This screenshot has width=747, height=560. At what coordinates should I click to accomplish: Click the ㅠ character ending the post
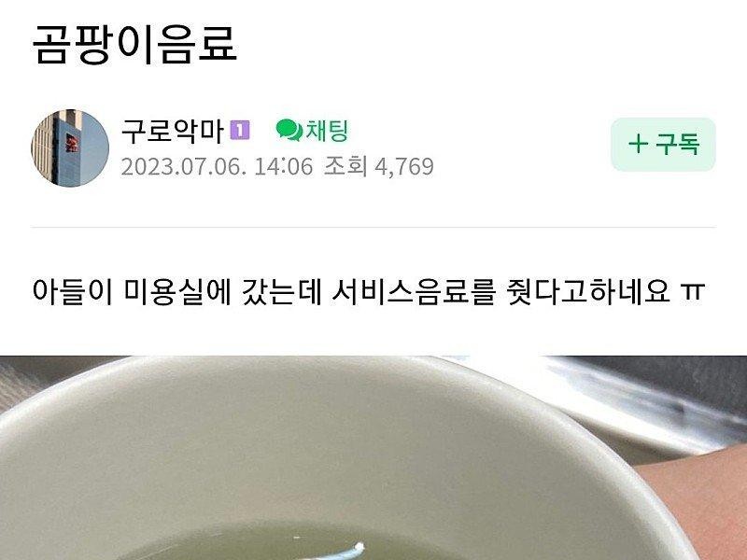click(x=693, y=292)
